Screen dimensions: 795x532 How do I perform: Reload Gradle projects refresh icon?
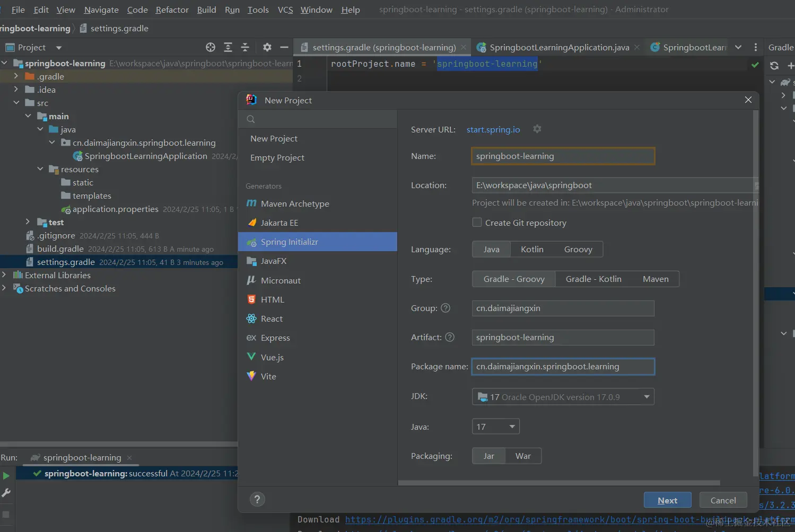pos(774,66)
